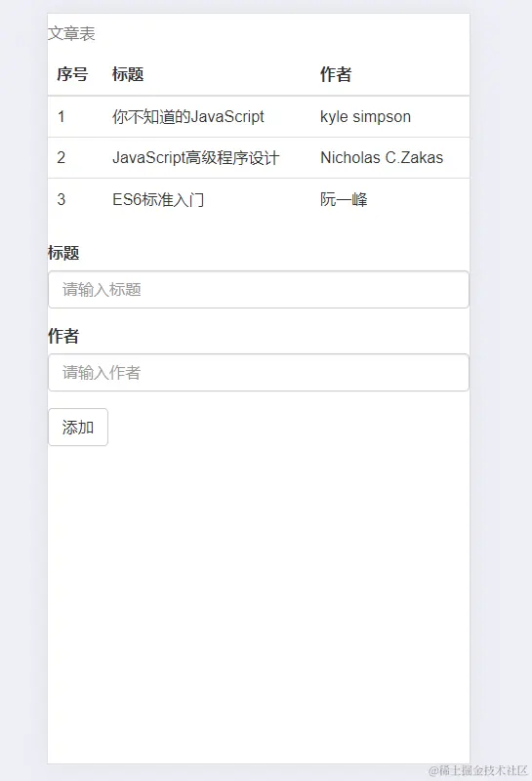The height and width of the screenshot is (781, 532).
Task: Focus the 请输入作者 input field
Action: [x=259, y=372]
